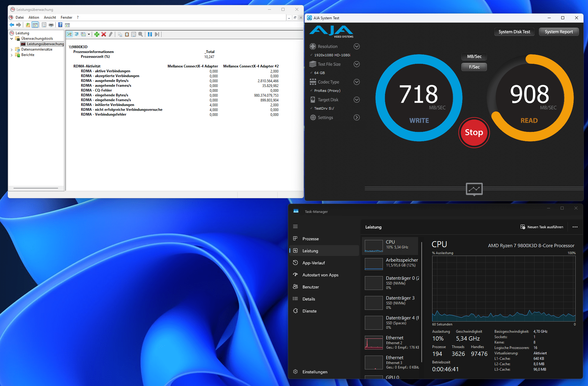
Task: Click the paste counter list clipboard icon
Action: point(127,34)
